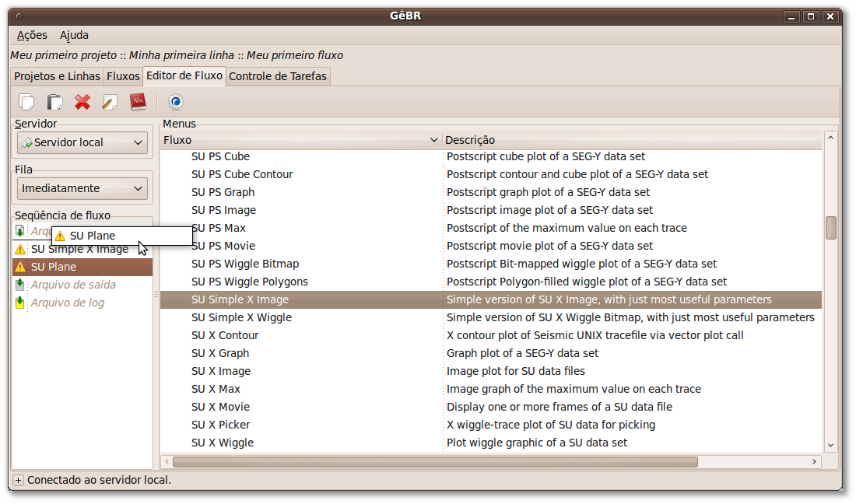The height and width of the screenshot is (504, 856).
Task: Select the Editor de Fluxo tab
Action: point(184,75)
